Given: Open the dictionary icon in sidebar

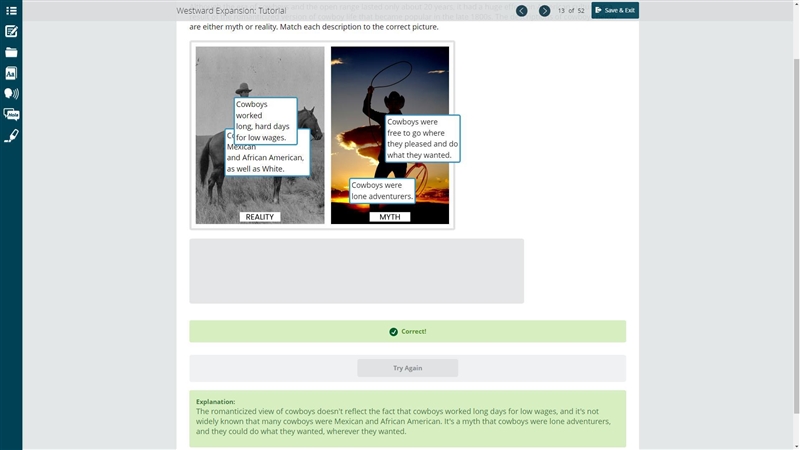Looking at the screenshot, I should (11, 73).
